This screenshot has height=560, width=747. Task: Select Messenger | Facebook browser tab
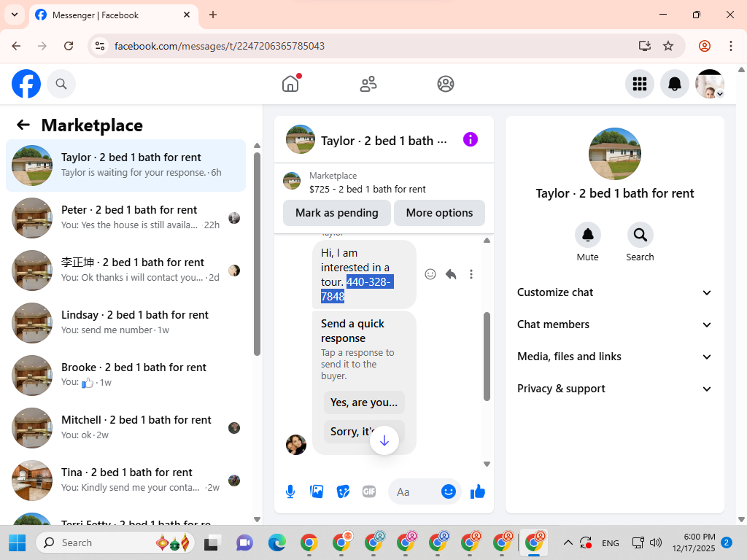pyautogui.click(x=113, y=15)
